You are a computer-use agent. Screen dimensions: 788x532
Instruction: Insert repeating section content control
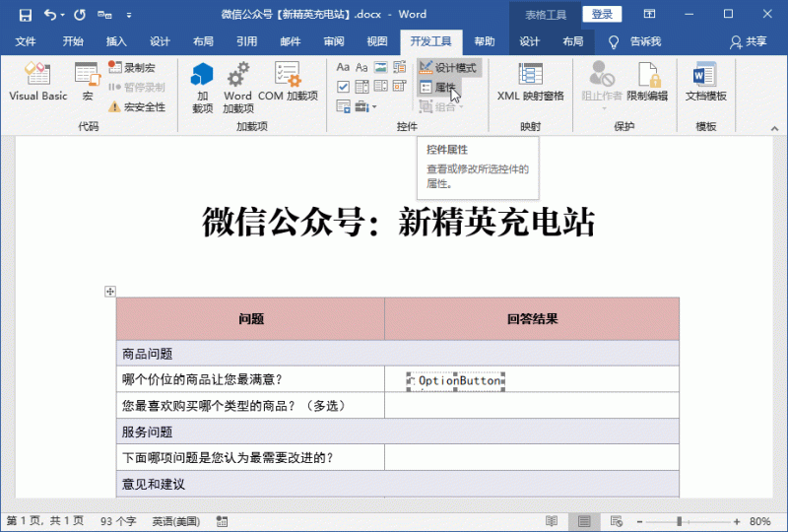click(x=343, y=106)
